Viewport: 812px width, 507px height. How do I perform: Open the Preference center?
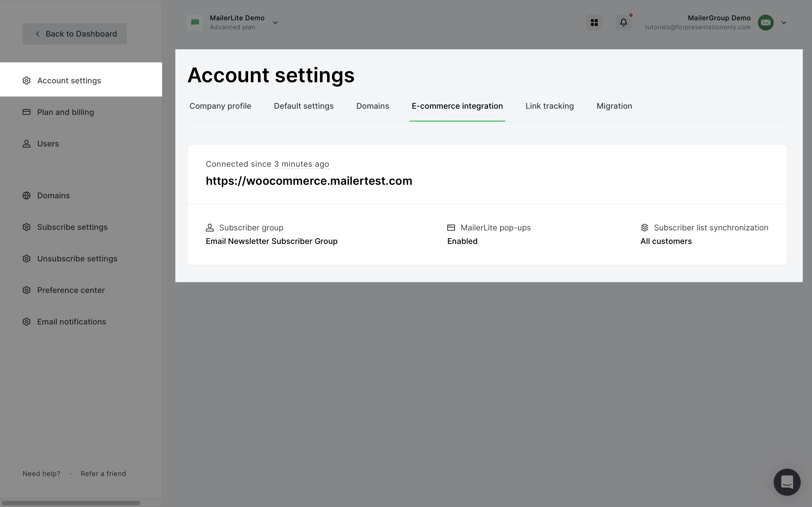point(71,290)
